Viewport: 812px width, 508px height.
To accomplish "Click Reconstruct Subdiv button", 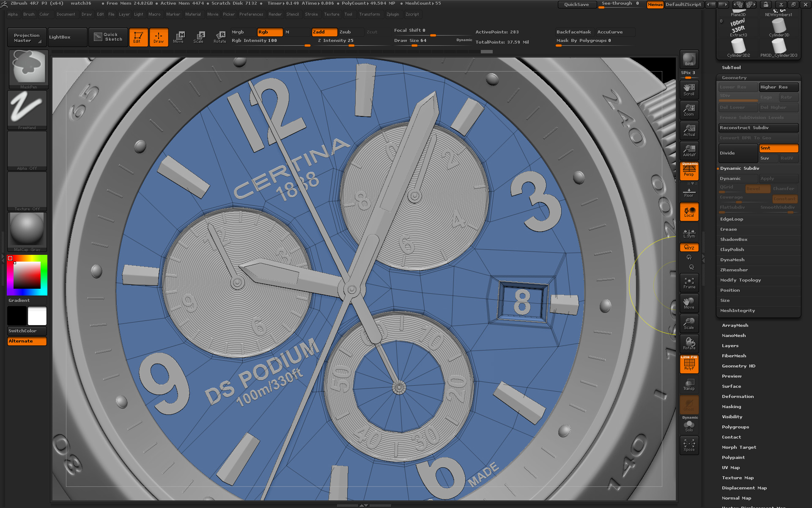I will 758,128.
